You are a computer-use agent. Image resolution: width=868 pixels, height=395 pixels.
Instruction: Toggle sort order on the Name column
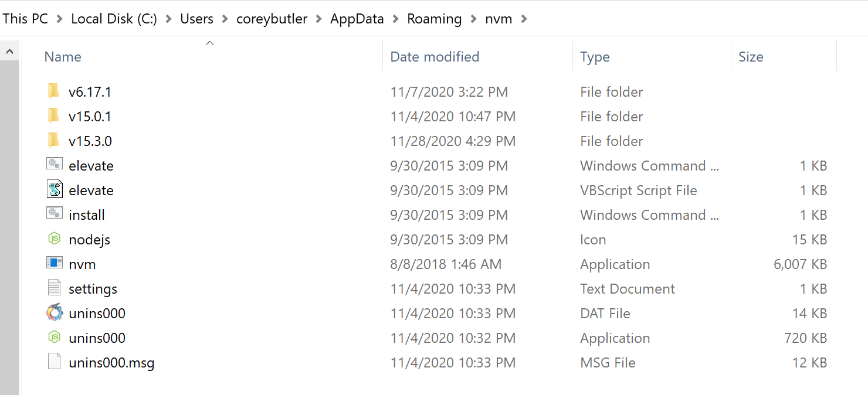pos(63,56)
